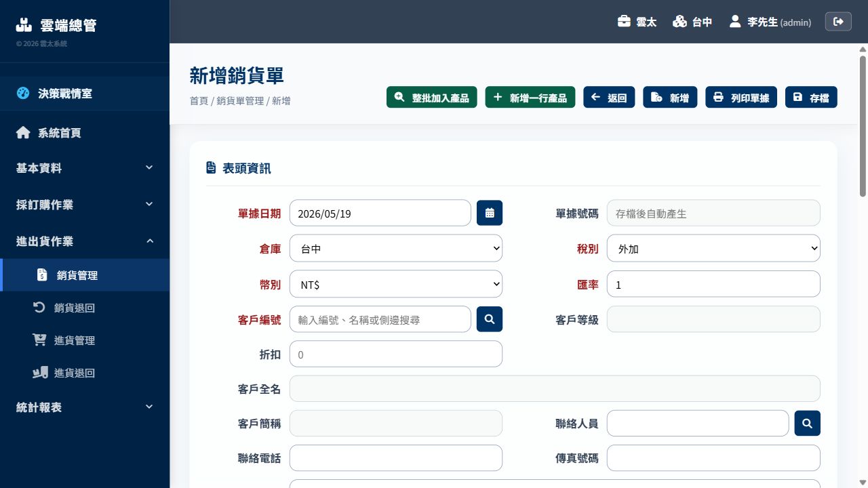This screenshot has width=868, height=488.
Task: Click the 聯絡電話 input field
Action: click(396, 457)
